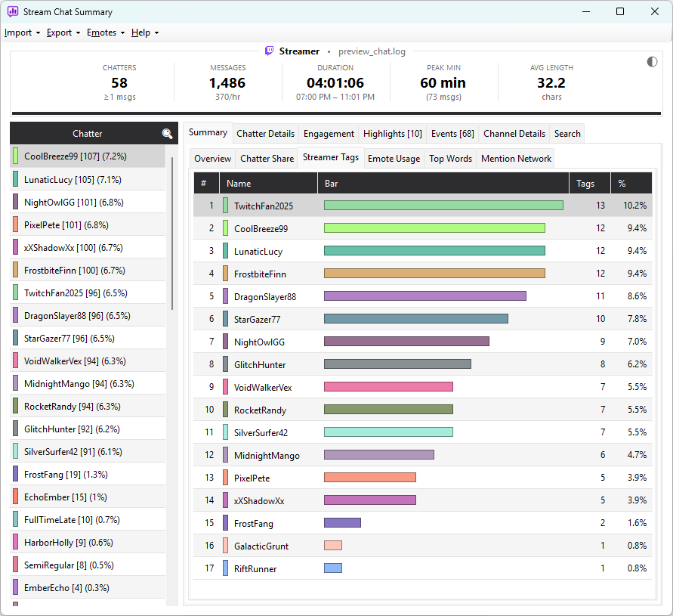
Task: Click the chatter list vertical scrollbar
Action: coord(171,233)
